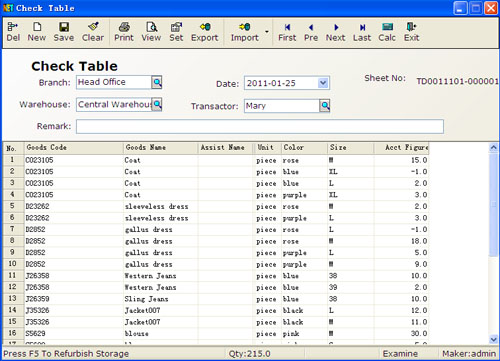Image resolution: width=500 pixels, height=361 pixels.
Task: Click Coat name in row 3
Action: 132,183
